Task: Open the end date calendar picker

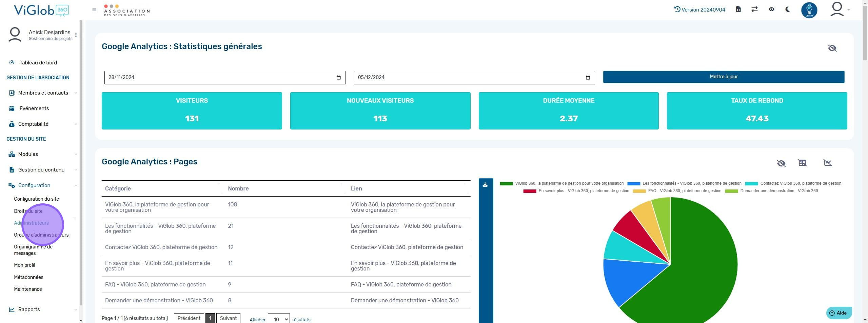Action: click(x=588, y=78)
